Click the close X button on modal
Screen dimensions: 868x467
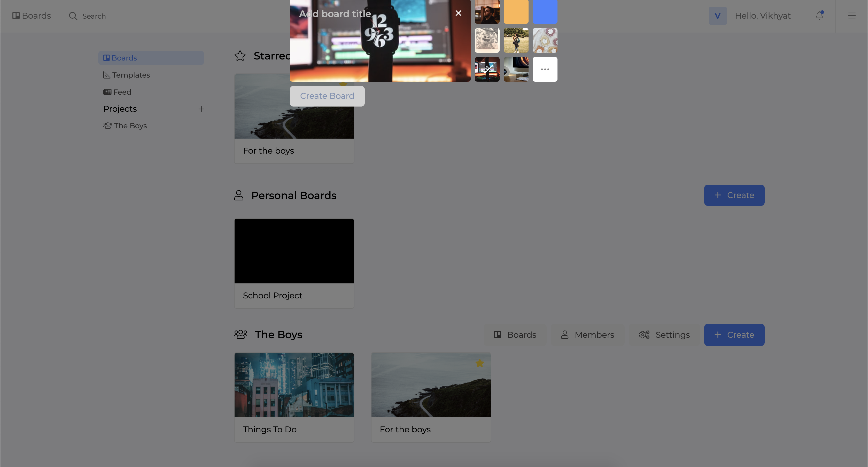coord(459,13)
